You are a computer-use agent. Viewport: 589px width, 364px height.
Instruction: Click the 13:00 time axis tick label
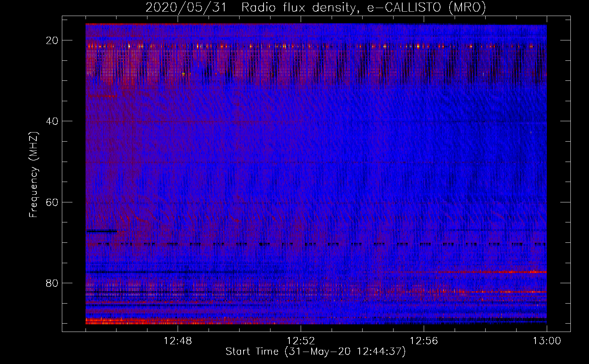(x=547, y=341)
